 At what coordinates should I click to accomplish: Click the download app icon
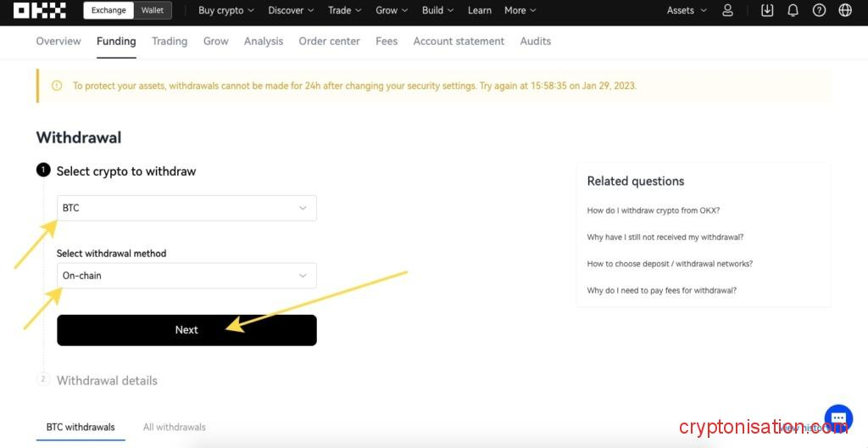click(x=767, y=11)
